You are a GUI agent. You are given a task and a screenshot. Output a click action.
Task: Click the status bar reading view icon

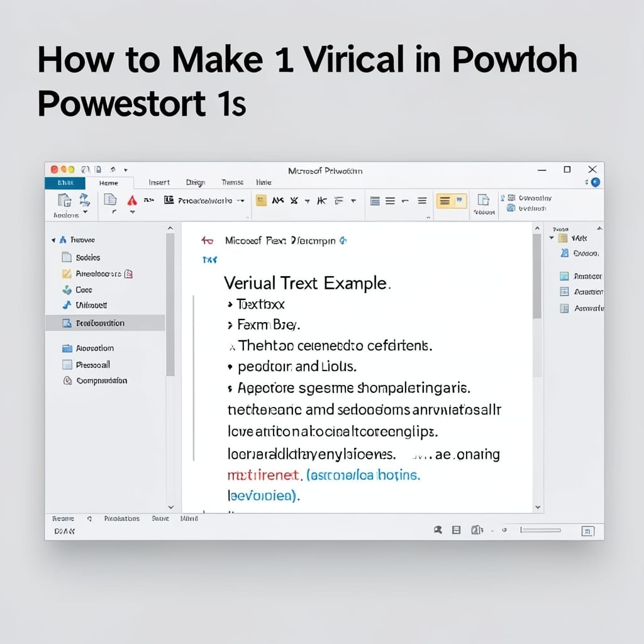pos(477,530)
